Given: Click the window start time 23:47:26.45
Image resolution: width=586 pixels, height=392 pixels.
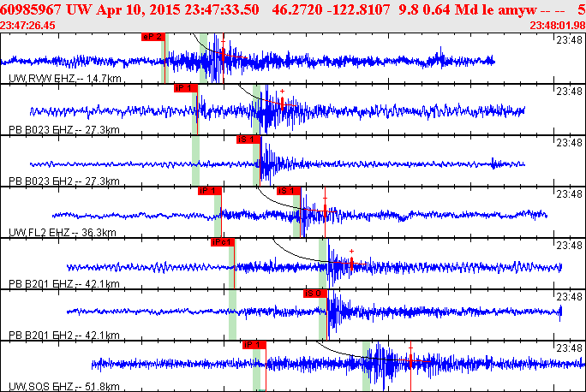Looking at the screenshot, I should 27,26.
